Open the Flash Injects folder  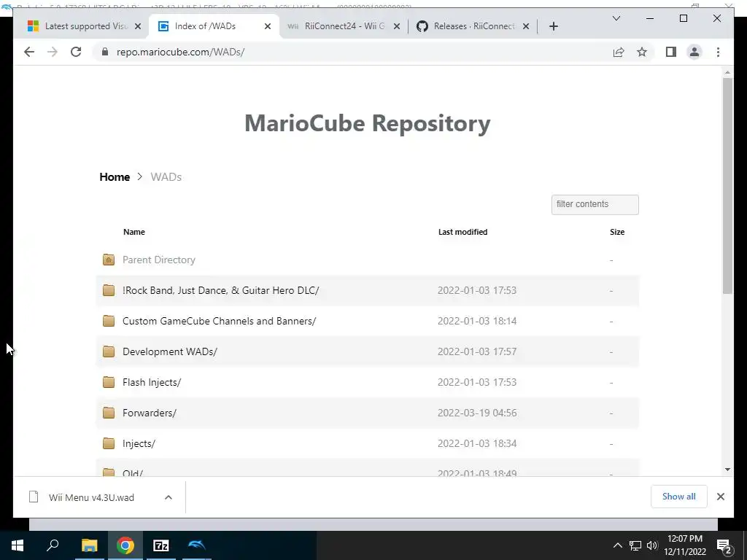(152, 382)
